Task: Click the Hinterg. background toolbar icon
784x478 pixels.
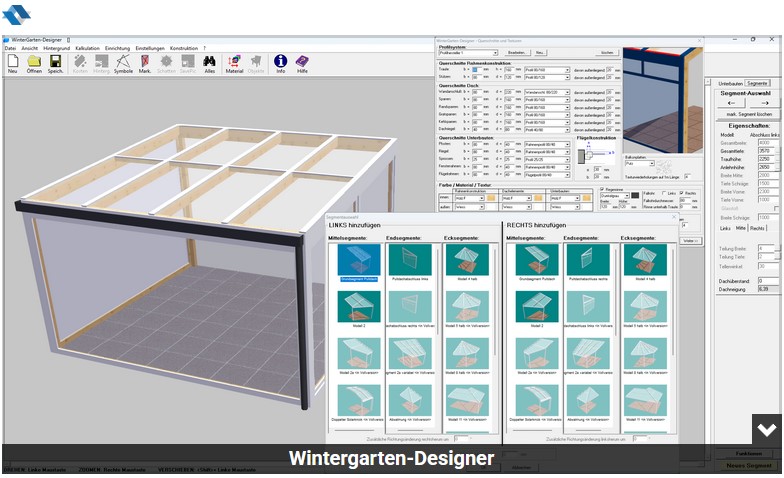Action: pyautogui.click(x=102, y=64)
